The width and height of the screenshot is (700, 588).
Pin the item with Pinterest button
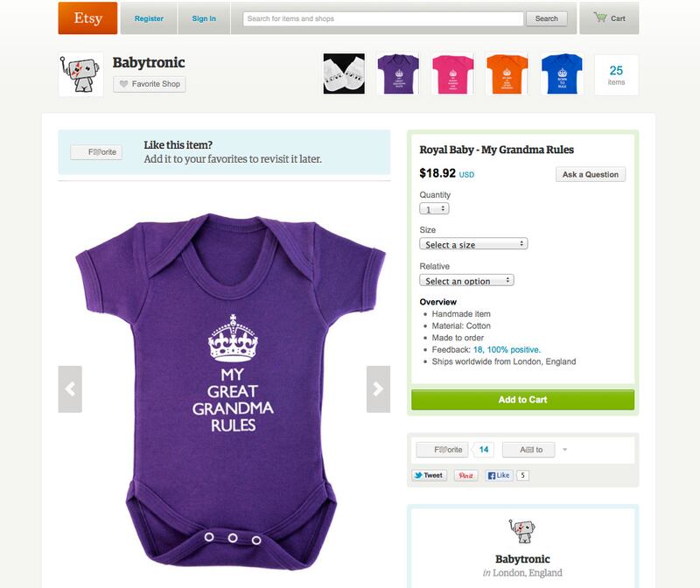pyautogui.click(x=465, y=475)
